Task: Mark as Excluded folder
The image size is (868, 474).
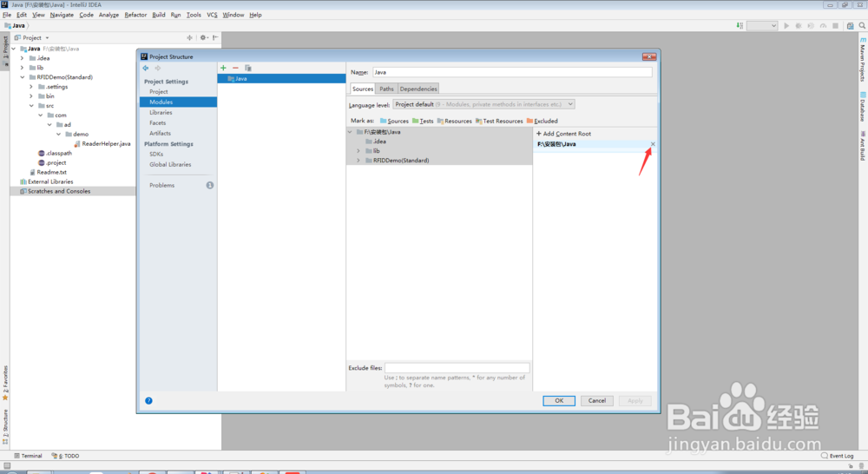Action: [542, 121]
